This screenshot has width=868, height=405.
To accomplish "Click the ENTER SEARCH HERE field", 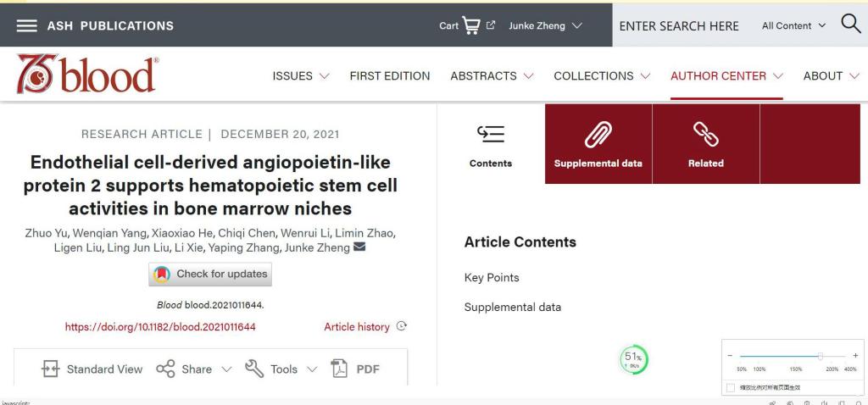I will [679, 26].
